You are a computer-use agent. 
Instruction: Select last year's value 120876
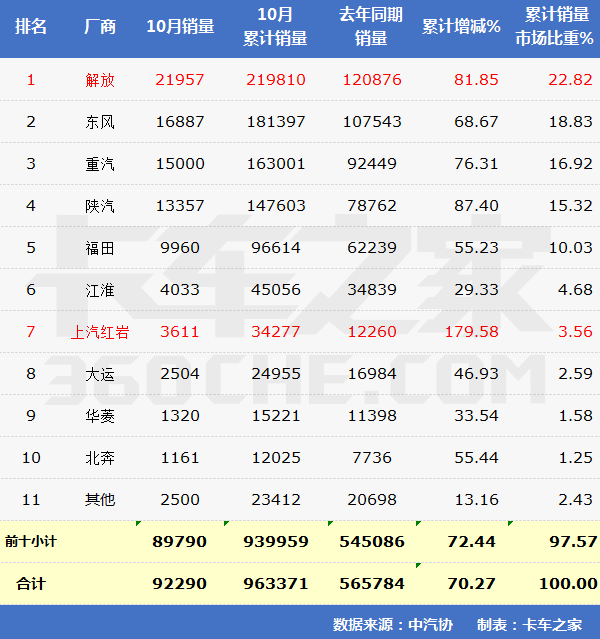tap(372, 80)
